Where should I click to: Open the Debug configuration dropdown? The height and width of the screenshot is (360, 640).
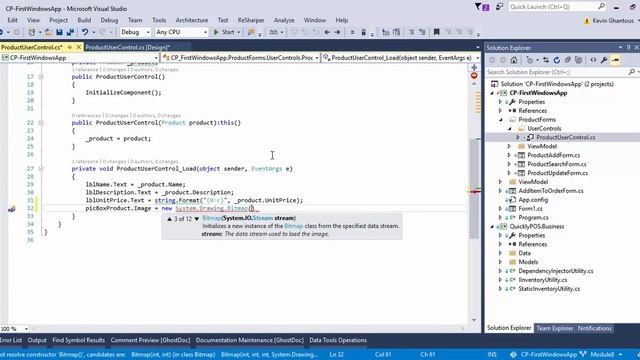pos(136,32)
